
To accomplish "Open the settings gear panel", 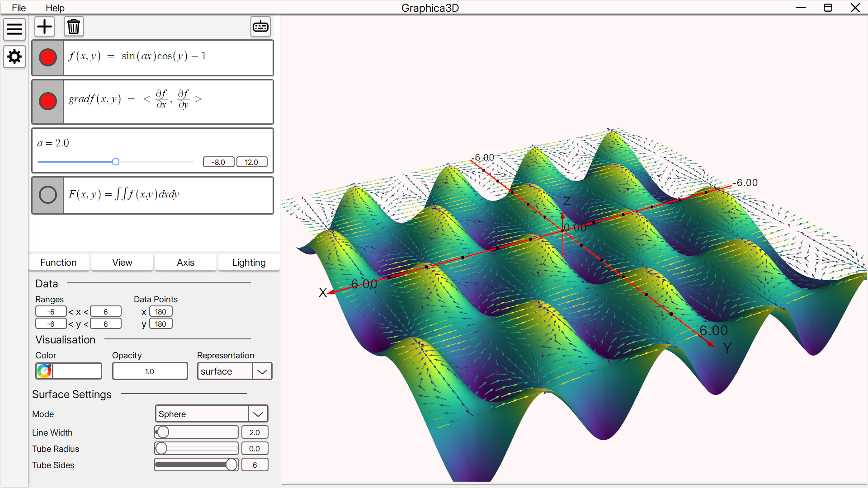I will pos(14,57).
